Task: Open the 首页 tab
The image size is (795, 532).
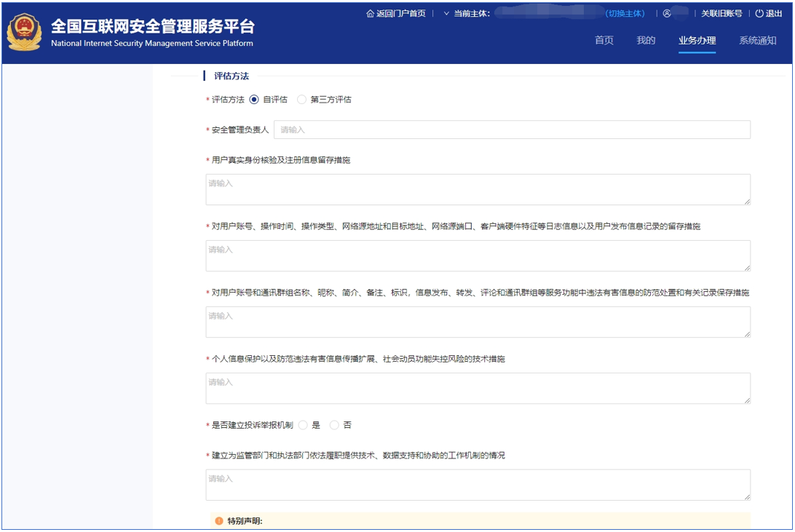Action: pyautogui.click(x=604, y=41)
